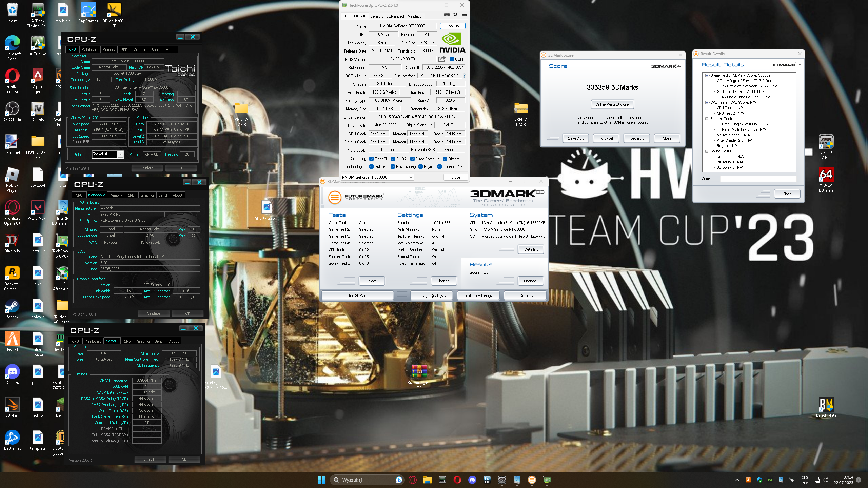Open the Discord desktop icon

[x=13, y=375]
